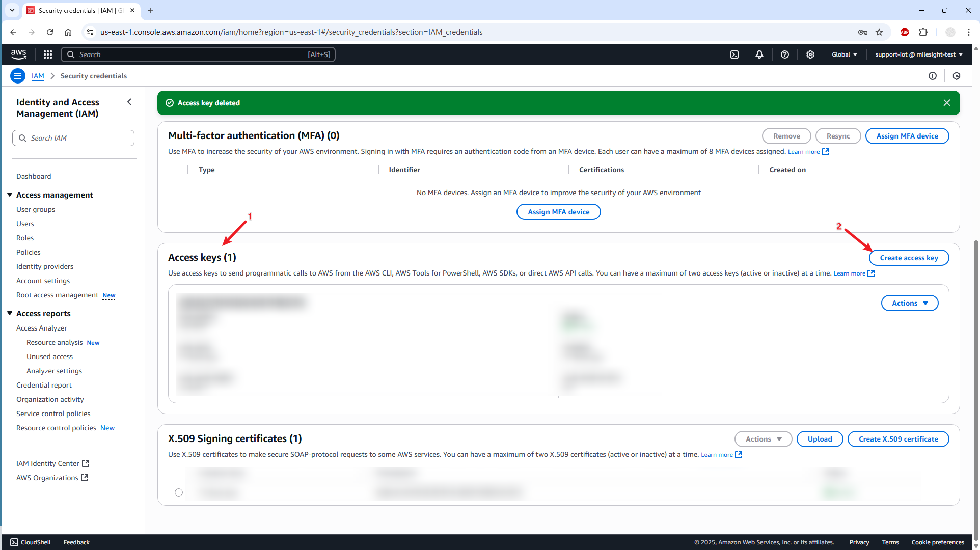
Task: Collapse the Access management section
Action: tap(10, 195)
